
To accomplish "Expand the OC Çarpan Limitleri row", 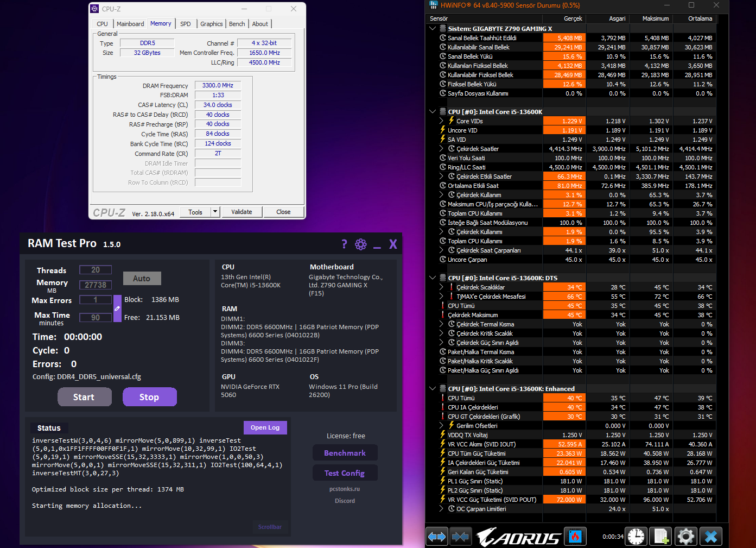I will pyautogui.click(x=441, y=509).
